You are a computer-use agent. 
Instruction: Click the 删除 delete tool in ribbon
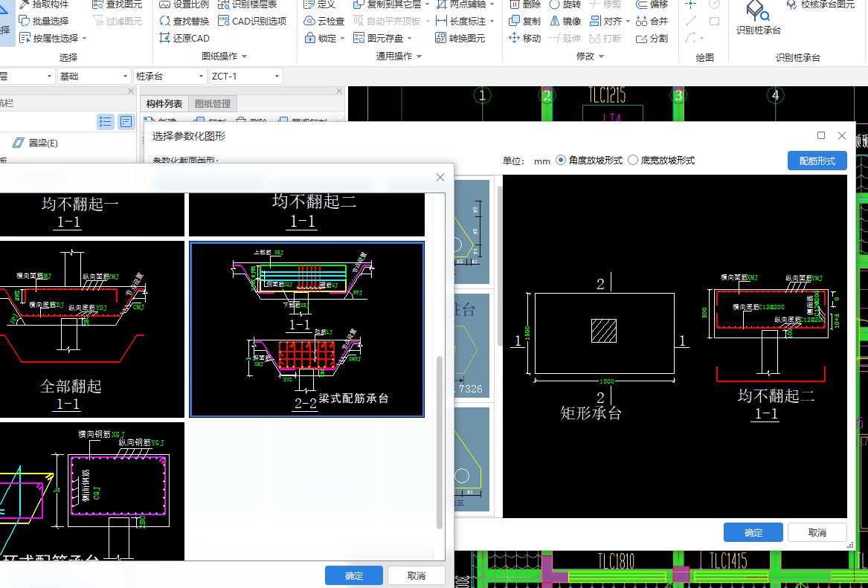525,4
